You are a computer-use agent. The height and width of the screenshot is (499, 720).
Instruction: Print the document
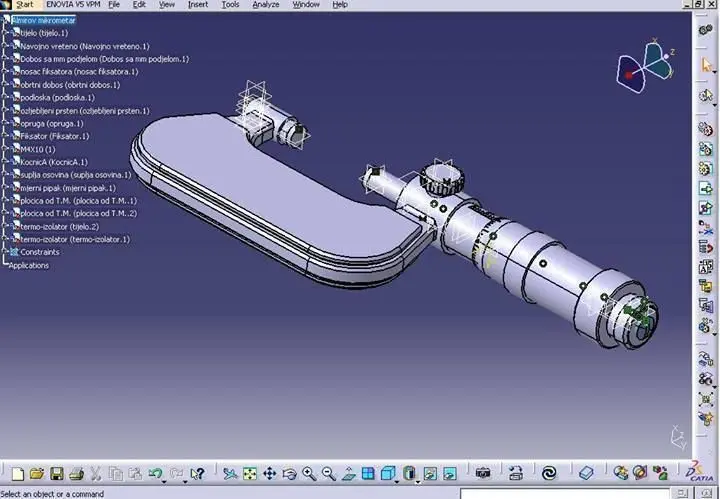click(x=76, y=473)
